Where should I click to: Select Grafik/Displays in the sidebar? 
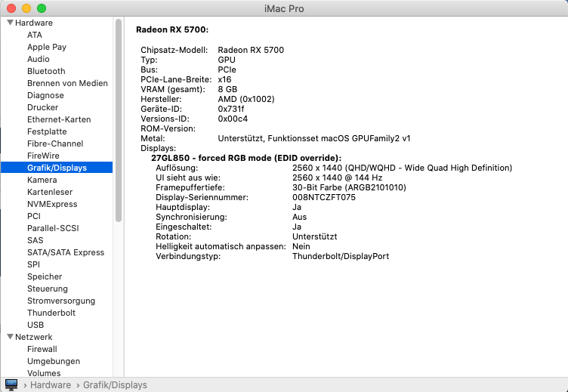tap(57, 168)
